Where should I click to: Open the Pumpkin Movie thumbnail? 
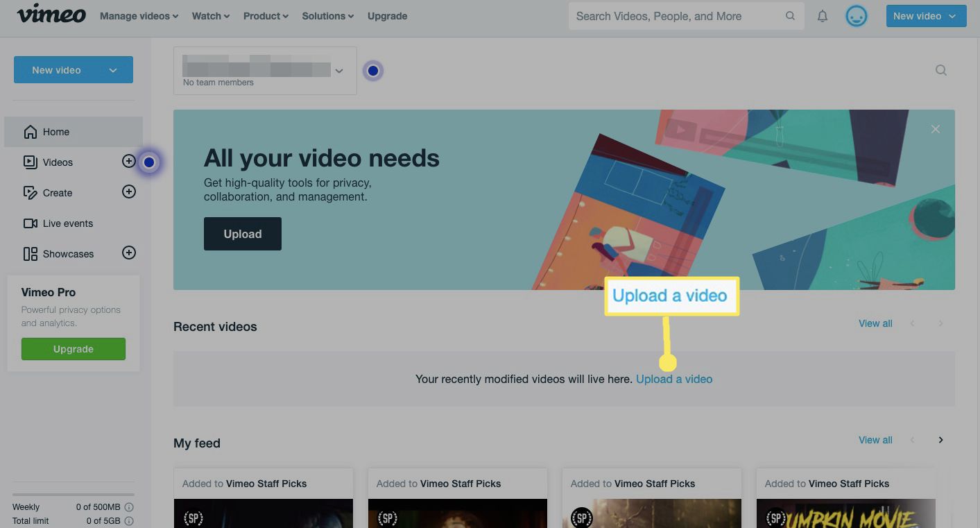point(846,513)
